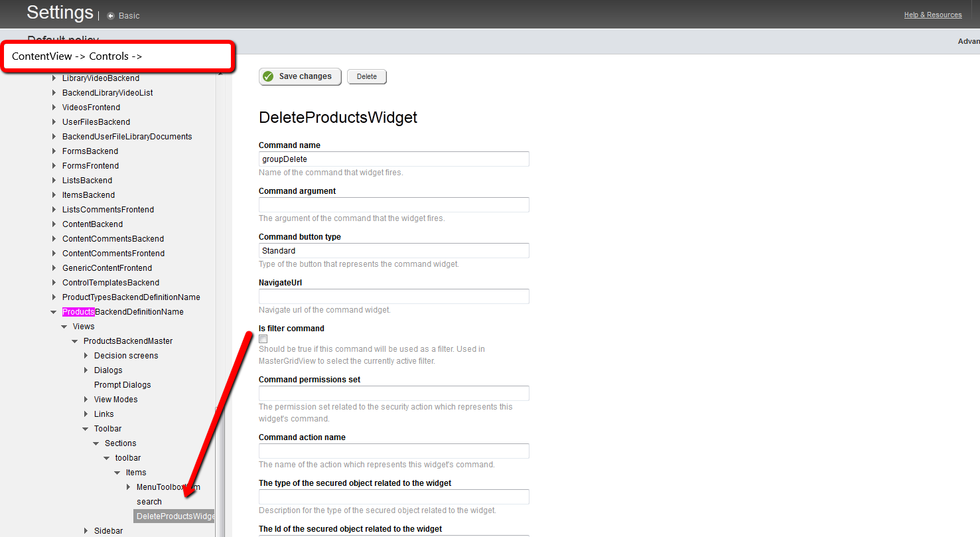Select the VideosFrontend tree item label
This screenshot has height=537, width=980.
[x=92, y=108]
